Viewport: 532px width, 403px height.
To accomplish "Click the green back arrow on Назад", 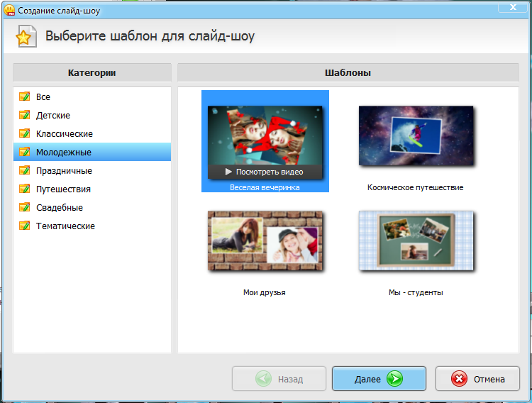I will pyautogui.click(x=263, y=379).
